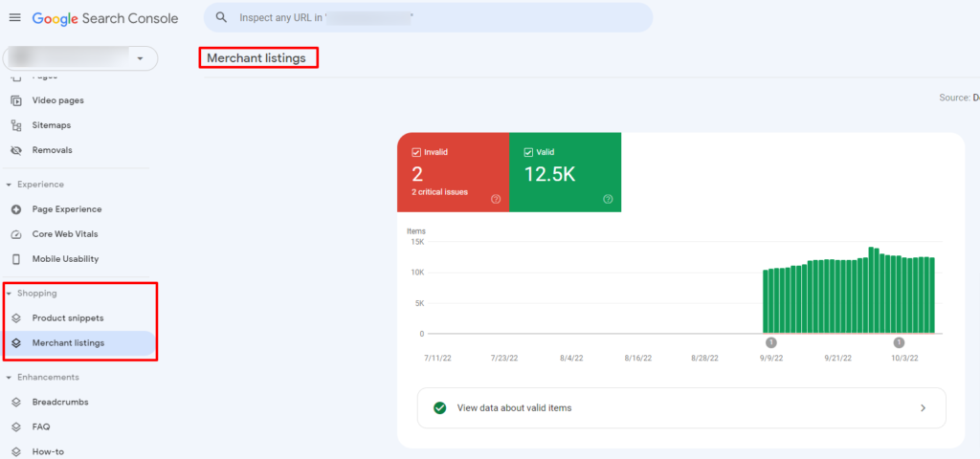
Task: Click the '2 critical issues' text
Action: pos(439,191)
